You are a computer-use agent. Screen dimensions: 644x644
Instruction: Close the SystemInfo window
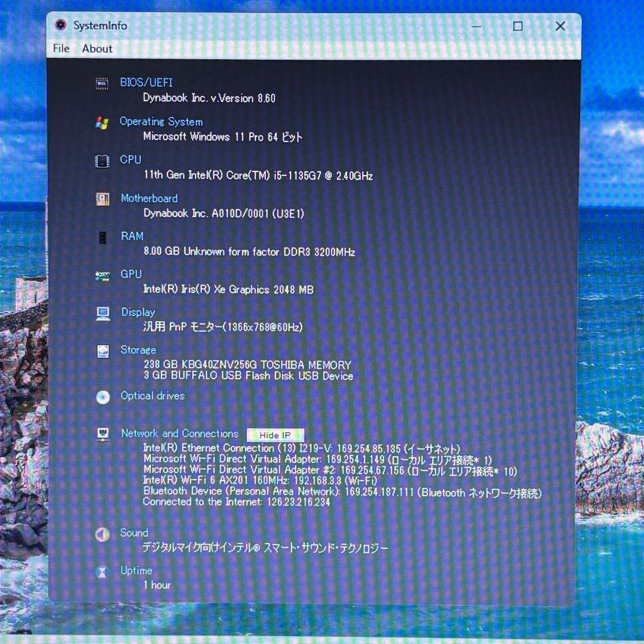(x=560, y=26)
